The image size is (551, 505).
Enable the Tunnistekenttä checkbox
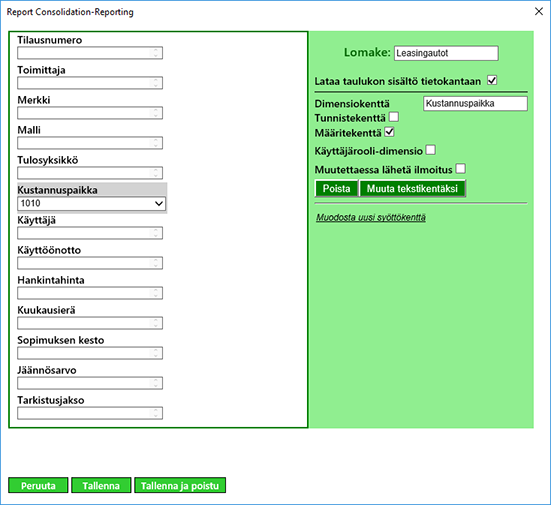coord(394,117)
